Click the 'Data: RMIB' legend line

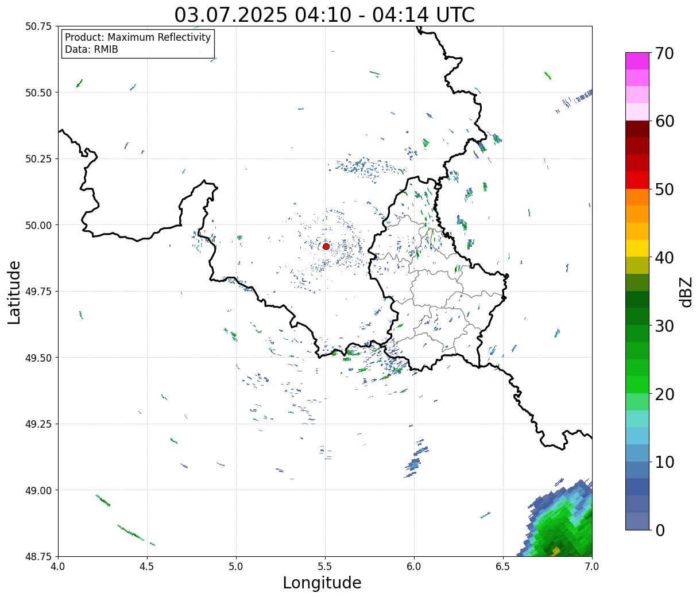pos(91,50)
